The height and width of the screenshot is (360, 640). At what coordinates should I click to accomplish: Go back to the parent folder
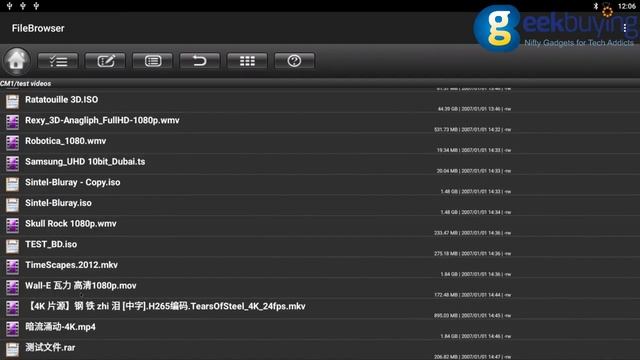pos(200,61)
